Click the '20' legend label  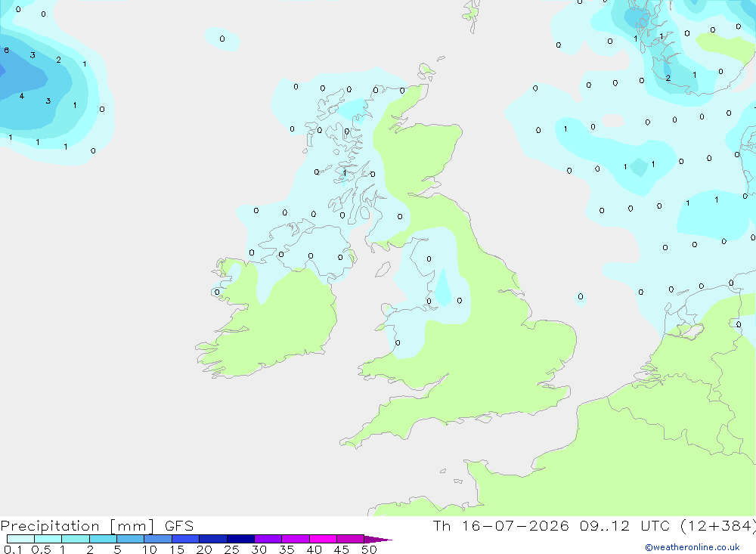point(204,549)
